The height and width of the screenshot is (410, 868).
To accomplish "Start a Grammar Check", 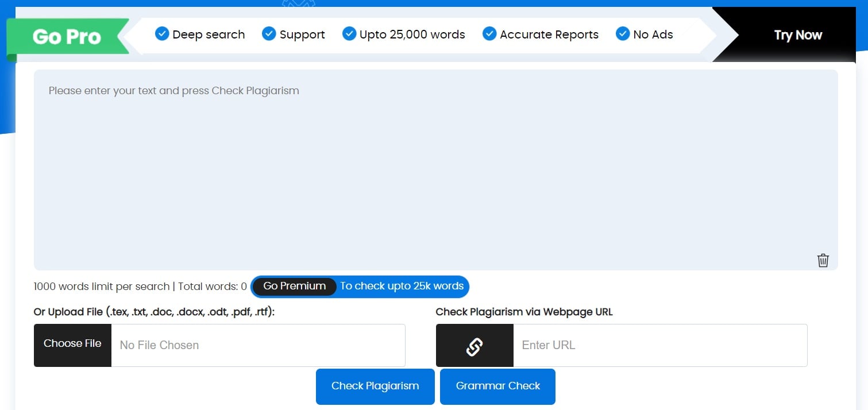I will coord(497,386).
